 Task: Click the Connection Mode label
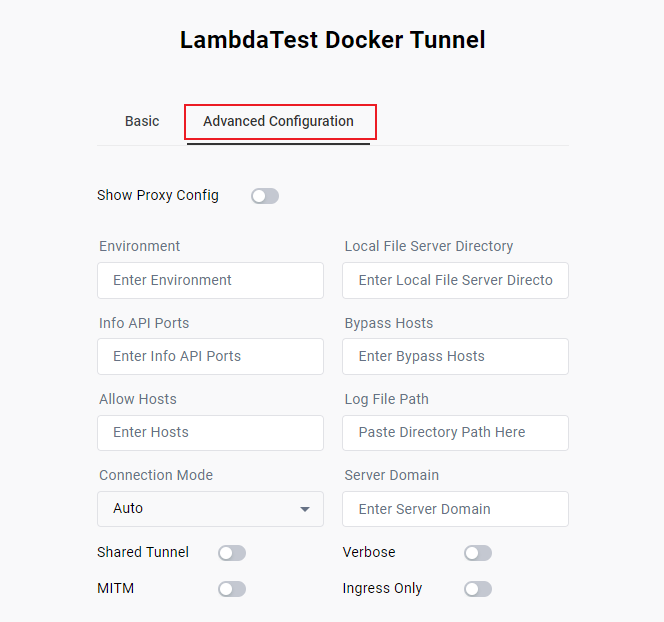tap(156, 475)
